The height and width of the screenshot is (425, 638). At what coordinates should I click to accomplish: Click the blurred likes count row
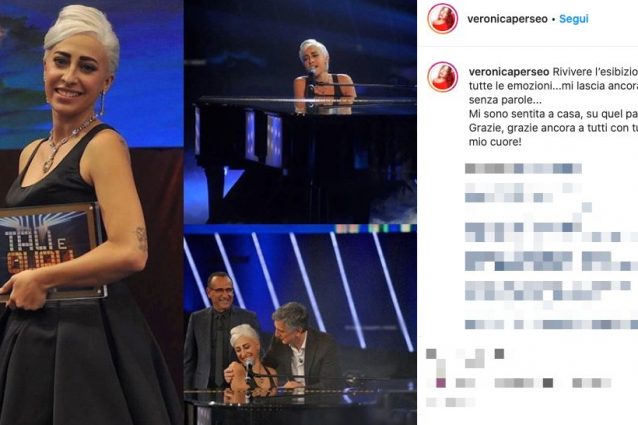[518, 383]
